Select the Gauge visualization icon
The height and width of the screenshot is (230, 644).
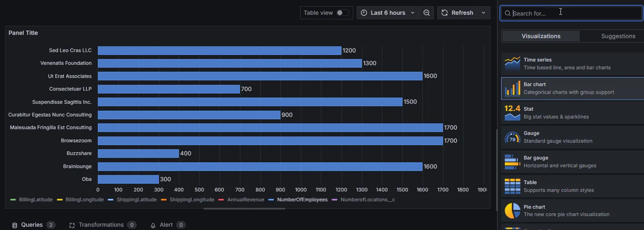512,138
